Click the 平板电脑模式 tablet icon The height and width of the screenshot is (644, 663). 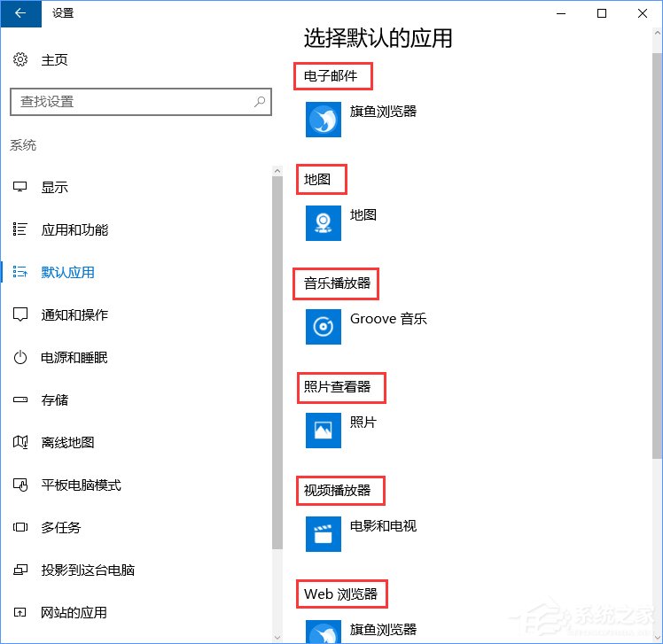19,485
